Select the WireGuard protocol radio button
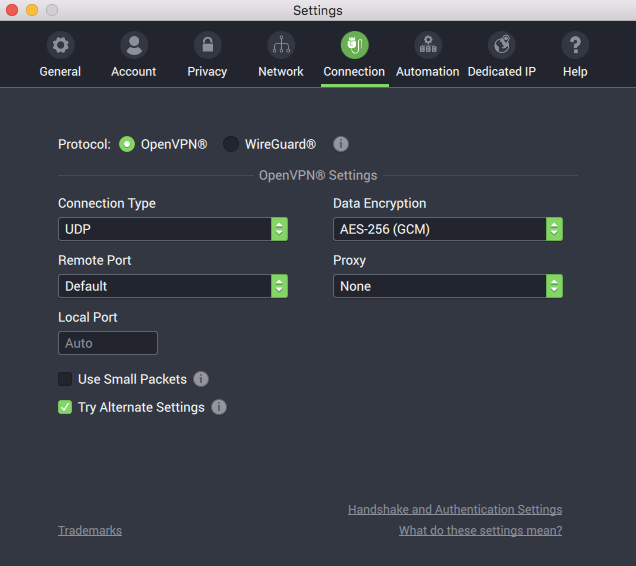 (231, 144)
